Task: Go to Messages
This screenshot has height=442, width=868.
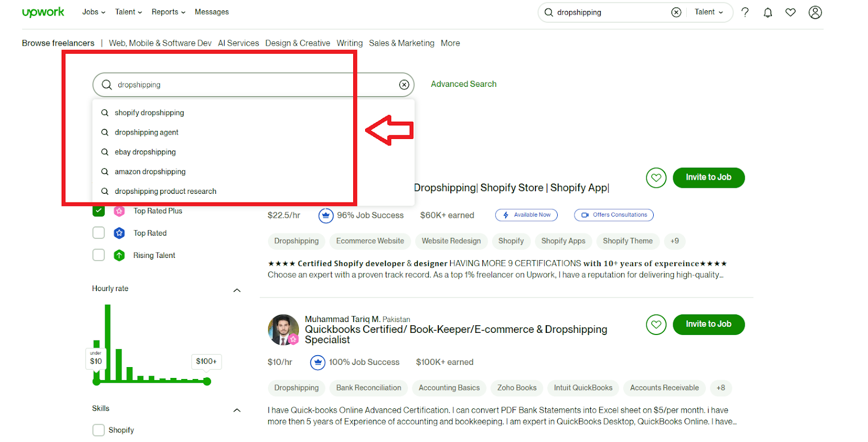Action: point(212,12)
